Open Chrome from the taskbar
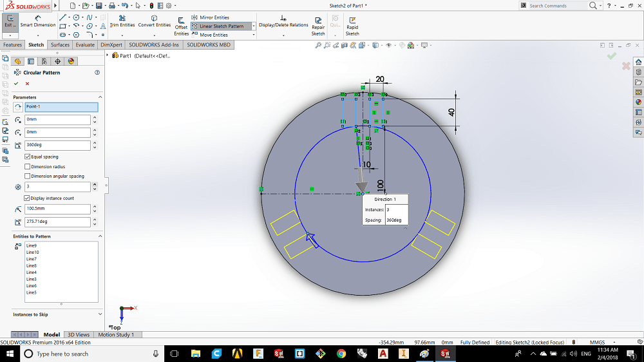 coord(341,354)
